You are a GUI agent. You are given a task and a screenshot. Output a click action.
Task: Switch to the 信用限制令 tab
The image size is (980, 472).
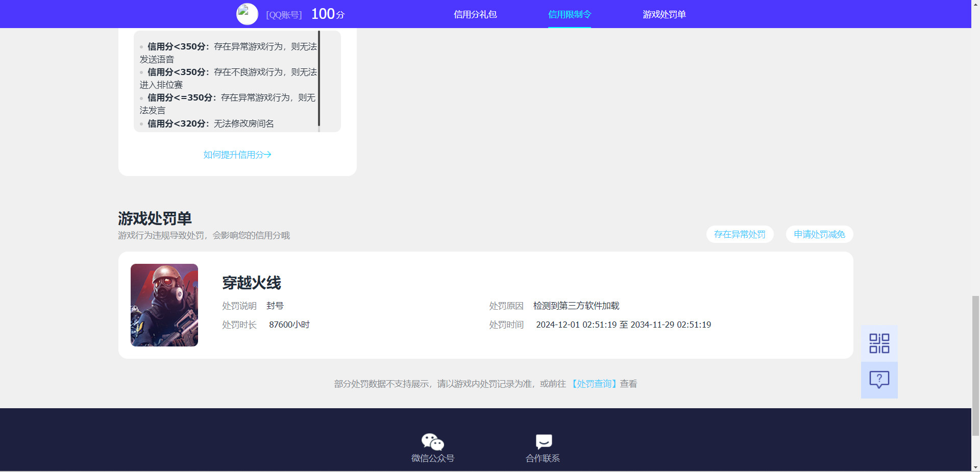click(570, 14)
